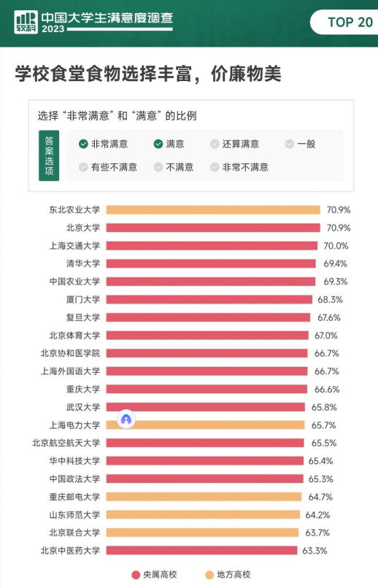
Task: Click the TOP 20 badge
Action: pyautogui.click(x=344, y=23)
